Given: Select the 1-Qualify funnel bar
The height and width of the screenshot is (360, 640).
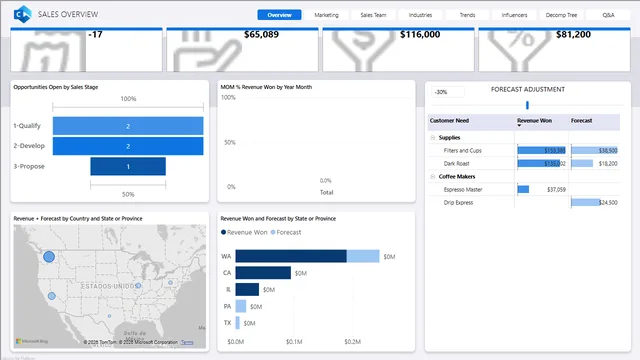Looking at the screenshot, I should click(128, 126).
